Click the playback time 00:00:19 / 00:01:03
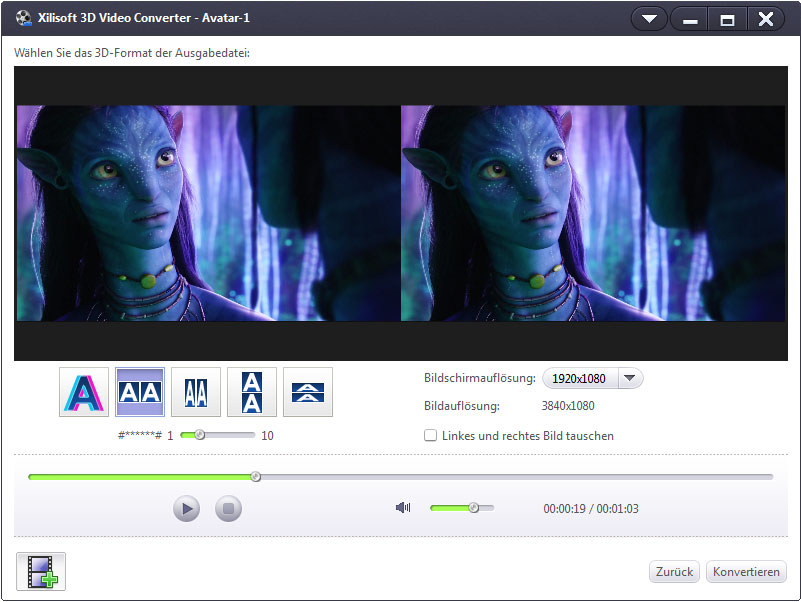801x602 pixels. tap(591, 508)
